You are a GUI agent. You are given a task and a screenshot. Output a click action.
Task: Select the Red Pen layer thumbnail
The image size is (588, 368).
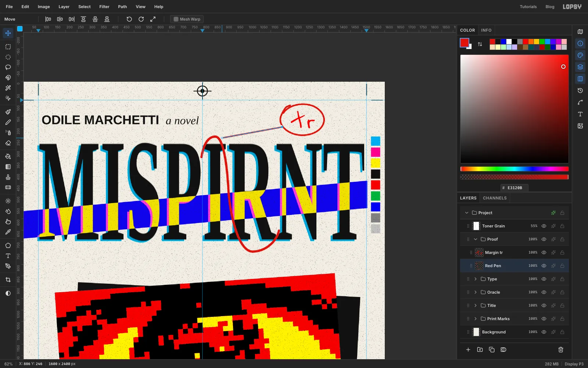(x=479, y=266)
